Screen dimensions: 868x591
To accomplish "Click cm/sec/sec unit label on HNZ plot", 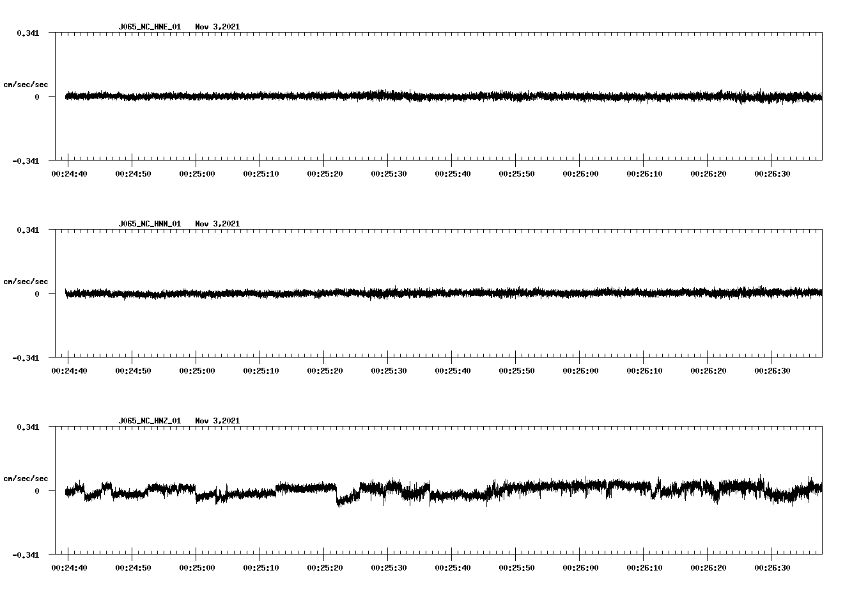I will tap(26, 478).
